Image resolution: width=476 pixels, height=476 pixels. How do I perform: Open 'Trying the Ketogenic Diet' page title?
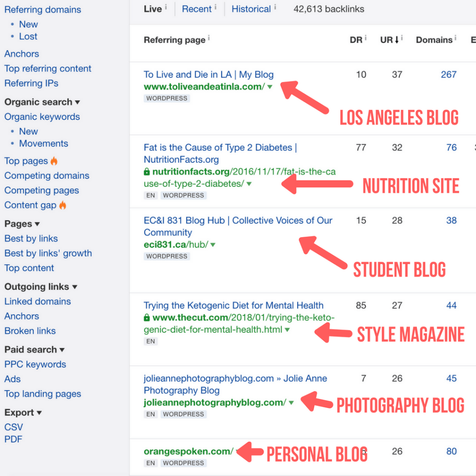click(233, 305)
